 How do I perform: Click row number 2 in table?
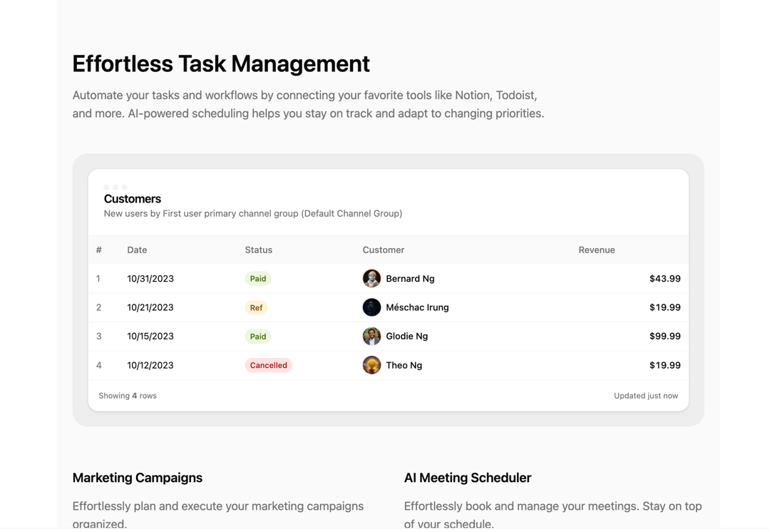click(x=98, y=307)
